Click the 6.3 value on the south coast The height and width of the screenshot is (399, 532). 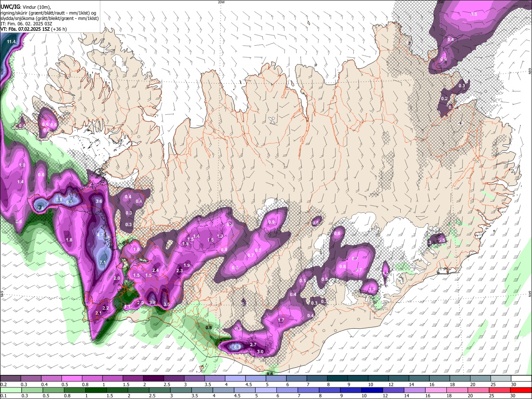click(237, 347)
